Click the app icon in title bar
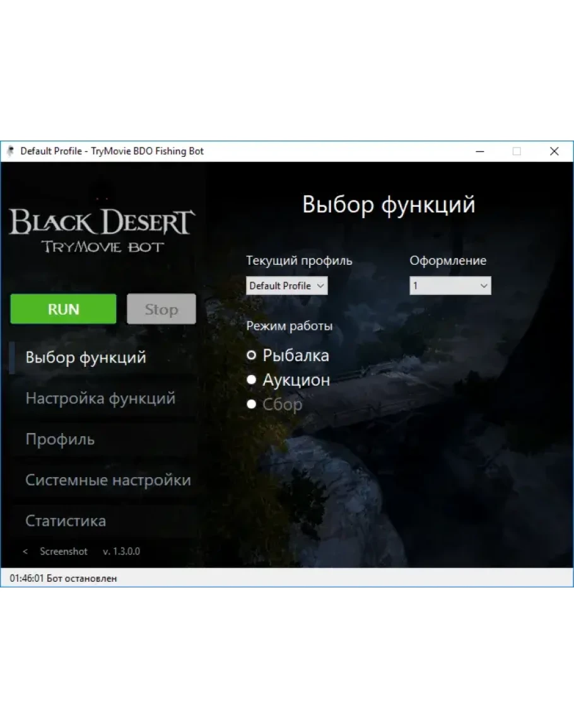Image resolution: width=574 pixels, height=728 pixels. click(x=10, y=151)
